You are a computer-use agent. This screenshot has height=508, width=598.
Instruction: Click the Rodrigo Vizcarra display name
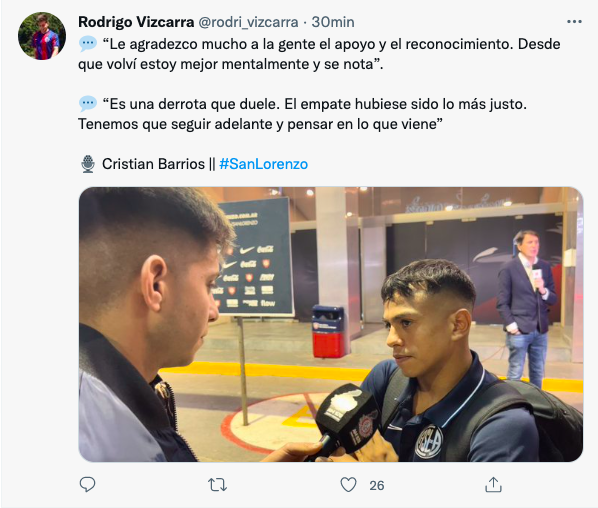tap(136, 22)
